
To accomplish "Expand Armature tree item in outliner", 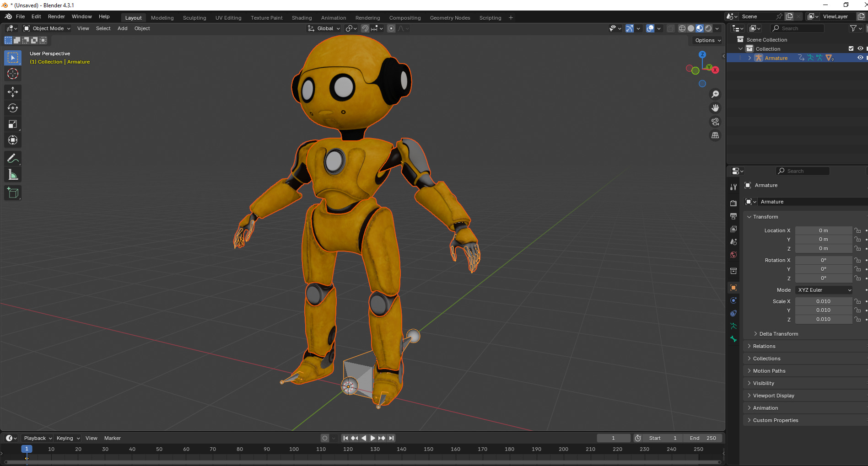I will point(749,58).
